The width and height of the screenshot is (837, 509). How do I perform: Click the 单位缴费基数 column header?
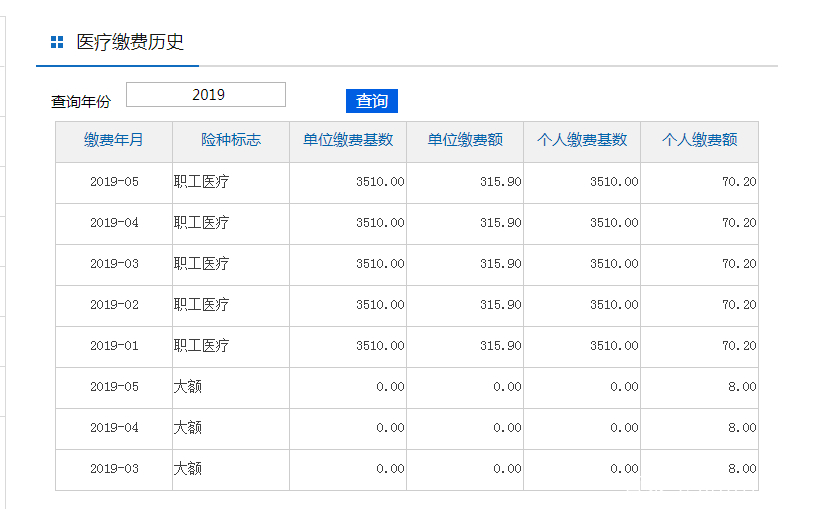point(348,140)
